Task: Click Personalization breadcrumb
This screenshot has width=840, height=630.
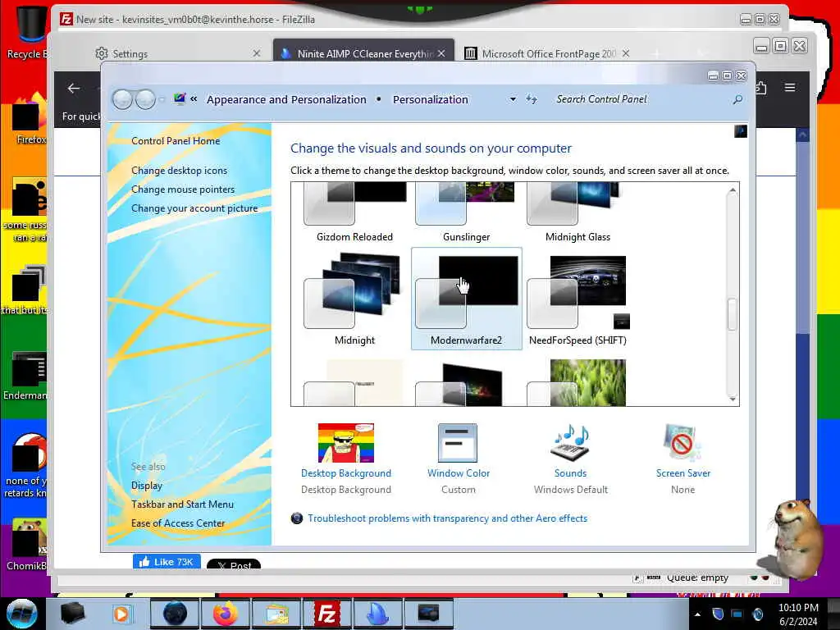Action: click(x=430, y=99)
